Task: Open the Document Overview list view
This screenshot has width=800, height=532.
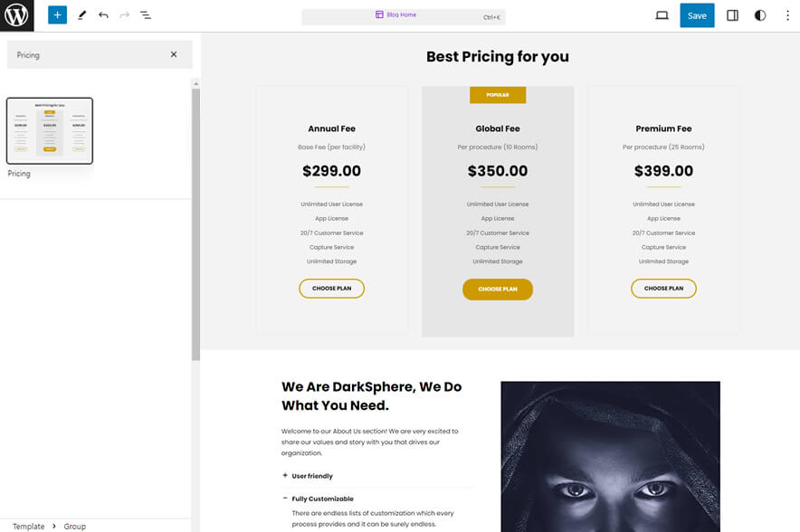Action: 145,14
